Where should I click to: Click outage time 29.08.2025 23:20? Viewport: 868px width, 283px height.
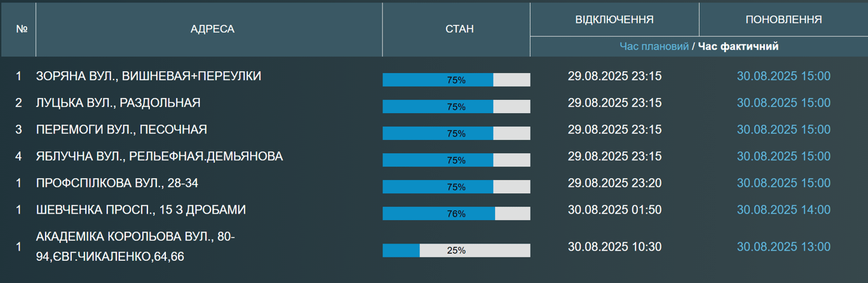coord(614,183)
